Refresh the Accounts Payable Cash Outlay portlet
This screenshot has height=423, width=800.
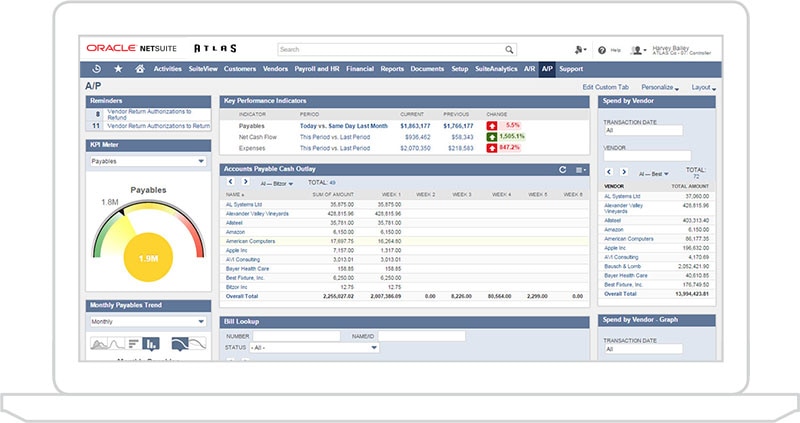[x=563, y=170]
